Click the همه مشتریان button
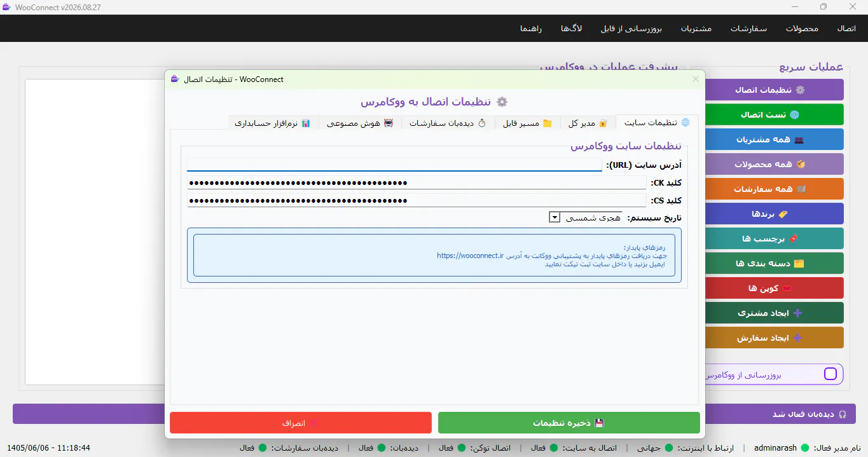Viewport: 868px width, 457px height. click(x=775, y=139)
